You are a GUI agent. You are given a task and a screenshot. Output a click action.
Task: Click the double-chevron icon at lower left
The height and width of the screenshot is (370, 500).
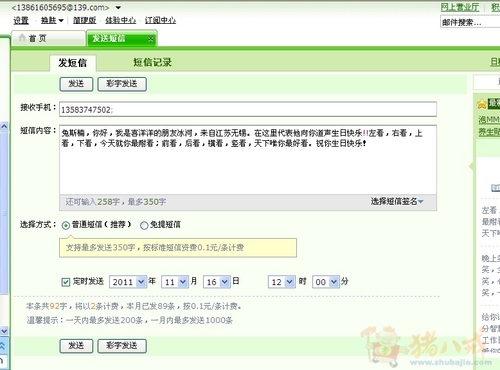coord(3,346)
